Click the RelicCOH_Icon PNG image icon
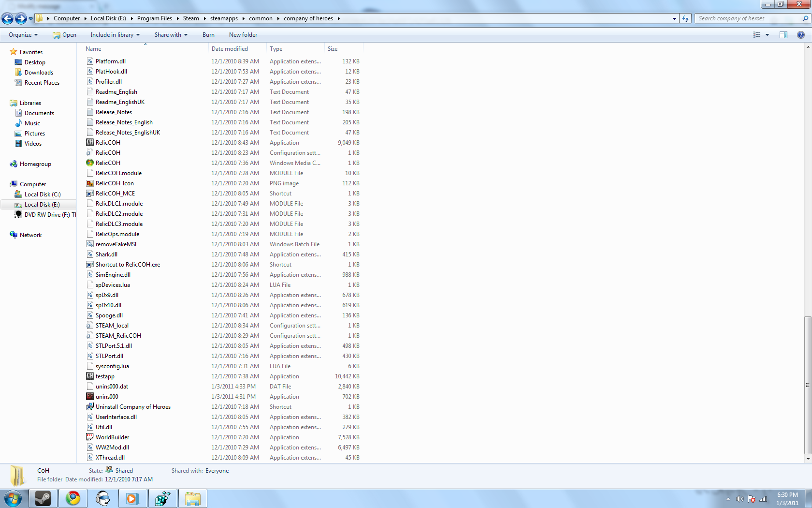The image size is (812, 508). tap(90, 183)
